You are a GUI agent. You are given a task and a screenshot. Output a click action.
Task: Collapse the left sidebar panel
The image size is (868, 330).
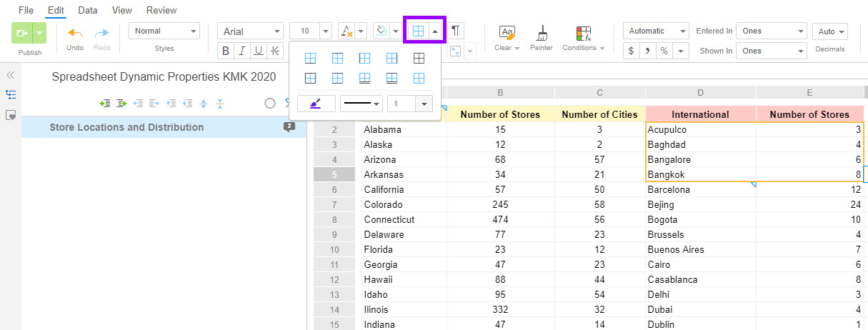[11, 75]
